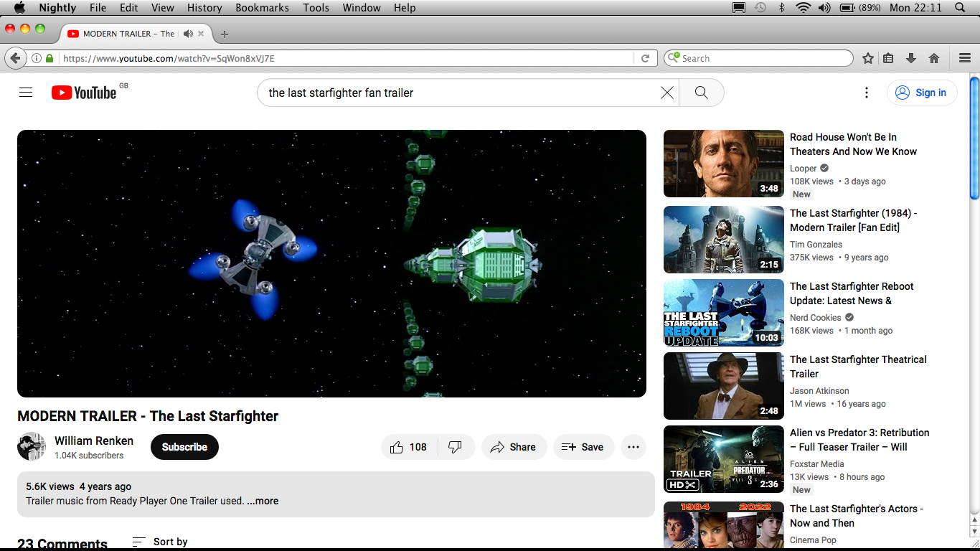Click on the video player to pause
980x551 pixels.
[331, 263]
